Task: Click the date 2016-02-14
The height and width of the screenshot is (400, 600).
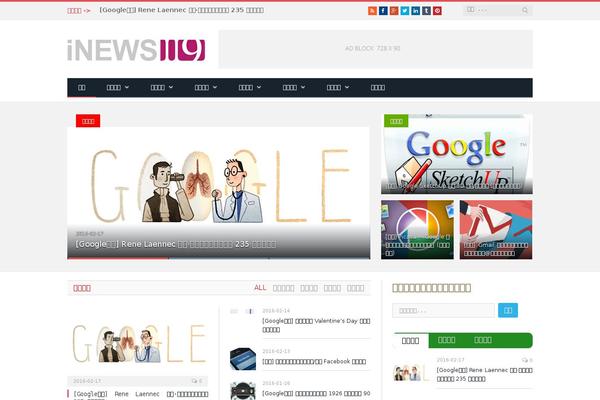Action: tap(276, 311)
